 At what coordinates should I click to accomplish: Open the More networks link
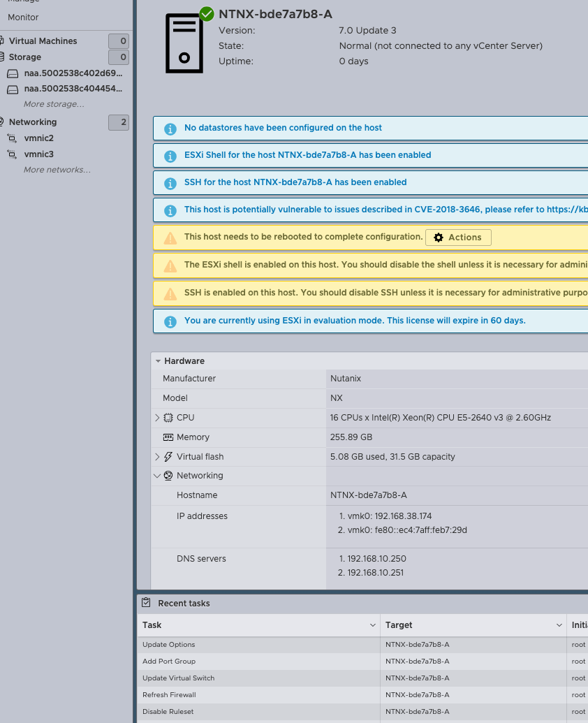[57, 170]
